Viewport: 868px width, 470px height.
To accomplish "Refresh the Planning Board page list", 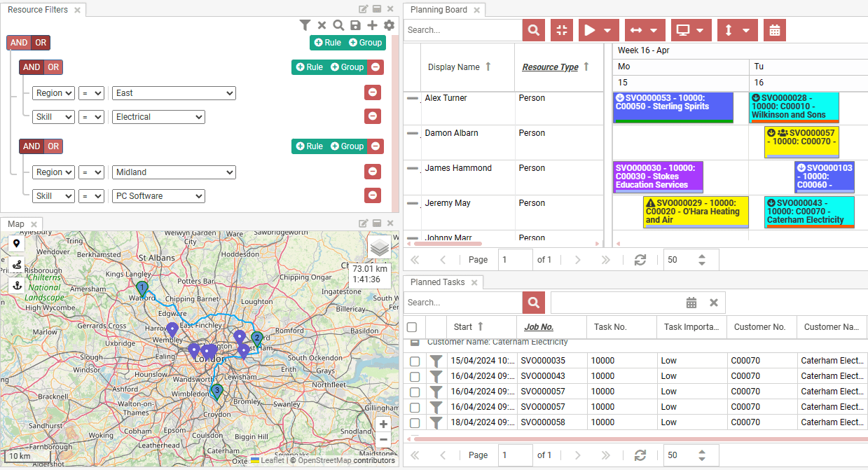I will (640, 259).
